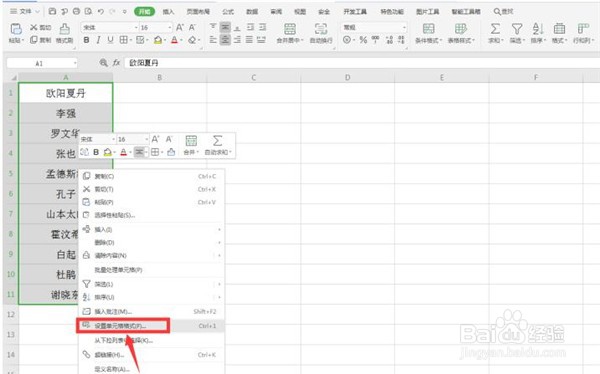Open Format (格式) dropdown in ribbon

tap(559, 33)
